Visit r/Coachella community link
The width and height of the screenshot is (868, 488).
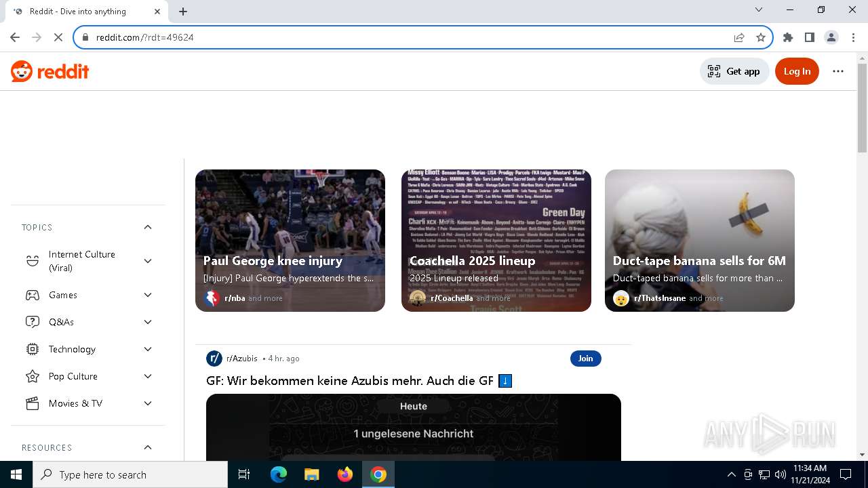pos(452,298)
